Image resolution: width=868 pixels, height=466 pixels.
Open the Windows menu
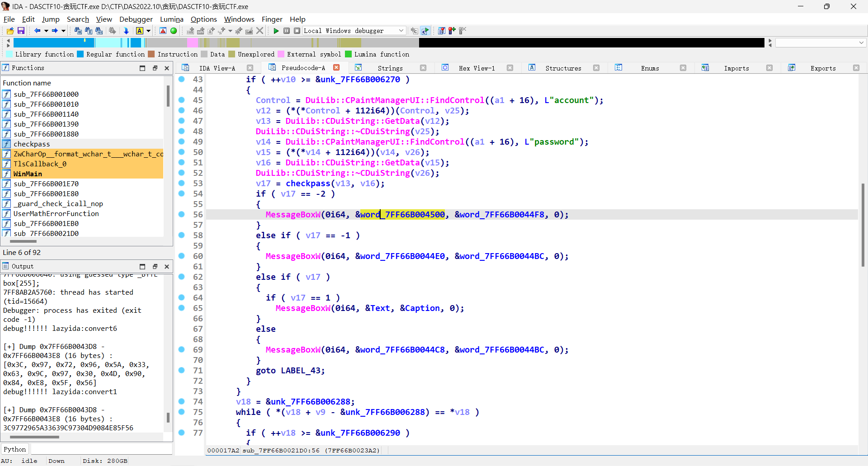click(x=239, y=19)
